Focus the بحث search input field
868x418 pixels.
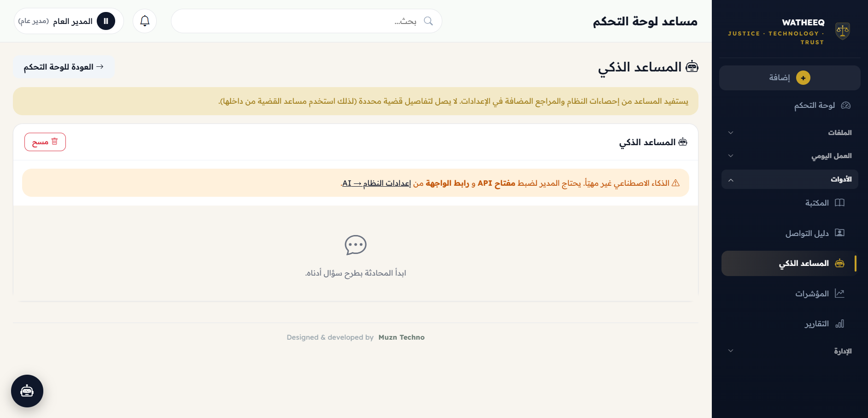[306, 21]
